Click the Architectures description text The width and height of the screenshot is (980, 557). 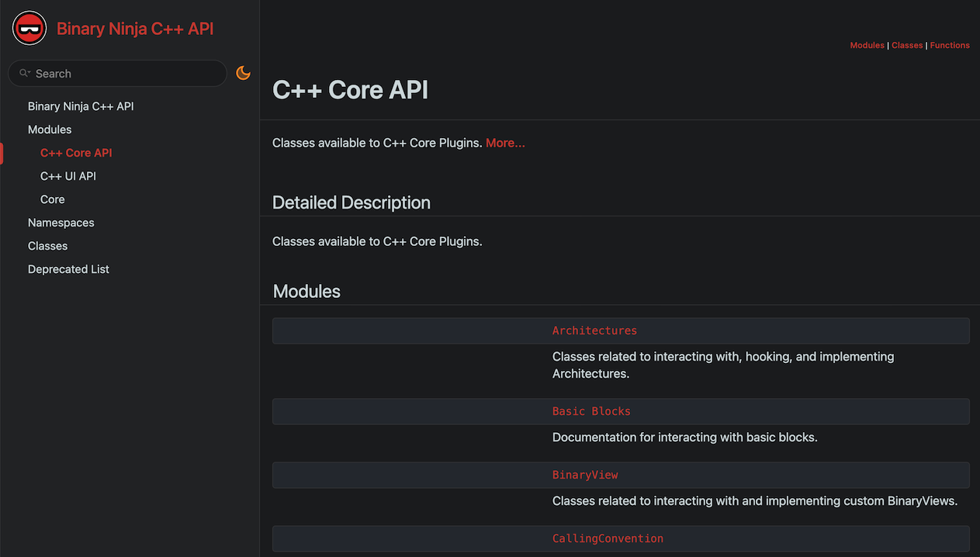coord(723,365)
